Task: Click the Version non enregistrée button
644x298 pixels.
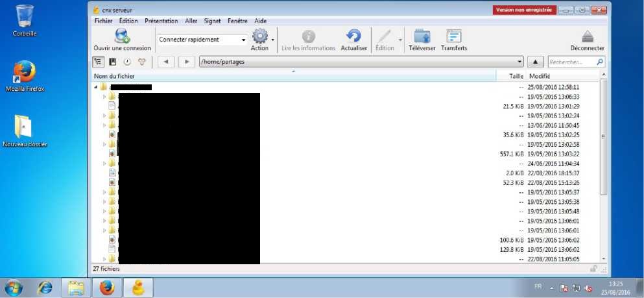Action: click(523, 10)
